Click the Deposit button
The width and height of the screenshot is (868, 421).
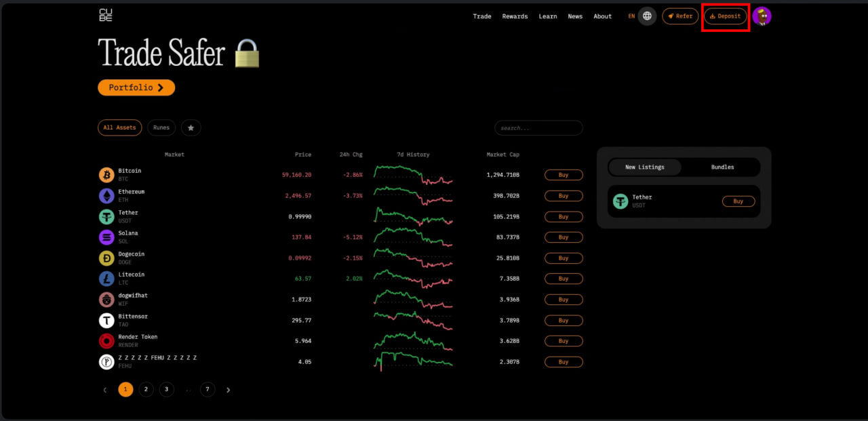pos(726,16)
